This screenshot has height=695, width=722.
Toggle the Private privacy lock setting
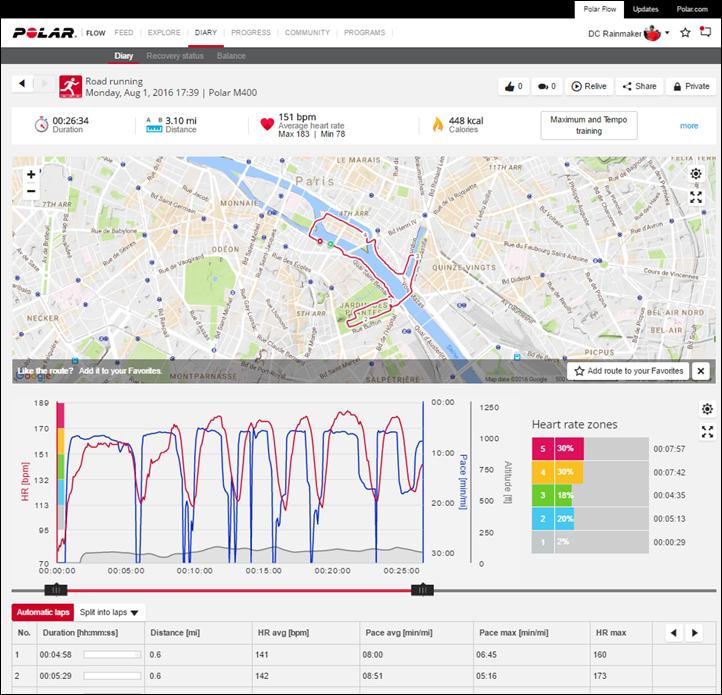click(690, 86)
